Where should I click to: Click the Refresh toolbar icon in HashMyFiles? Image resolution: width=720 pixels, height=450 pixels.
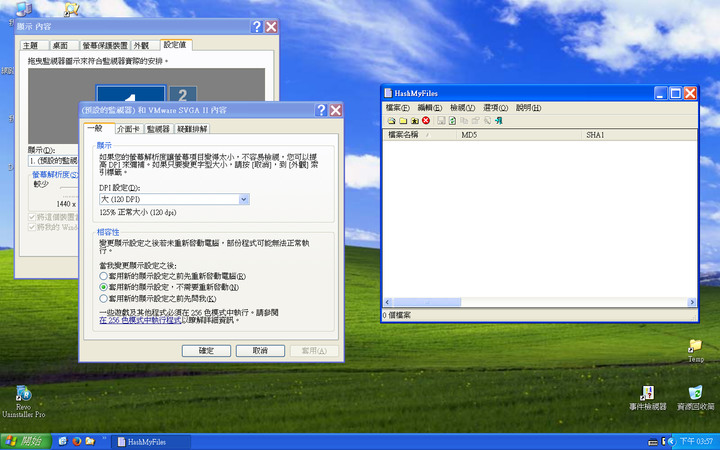coord(452,121)
